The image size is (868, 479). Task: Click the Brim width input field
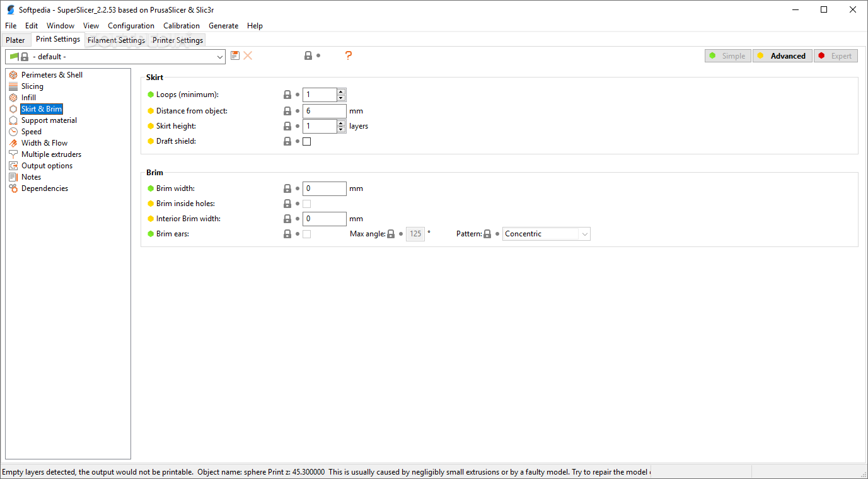[x=325, y=188]
